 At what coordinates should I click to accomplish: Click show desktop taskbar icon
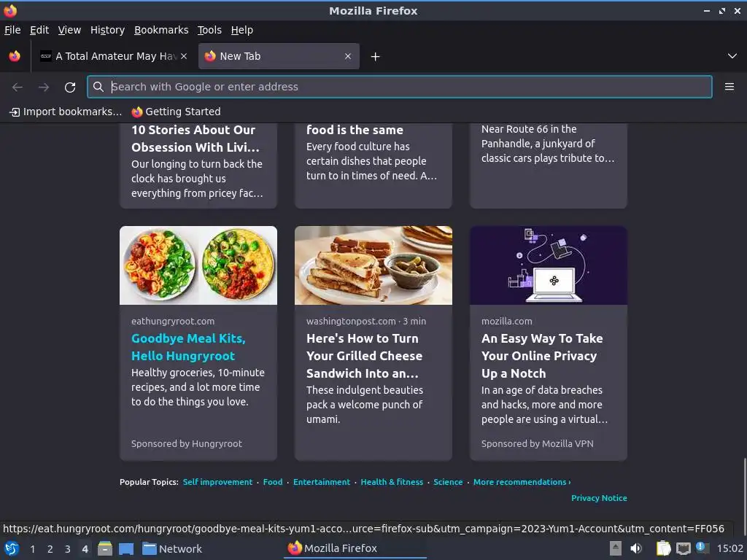click(125, 548)
